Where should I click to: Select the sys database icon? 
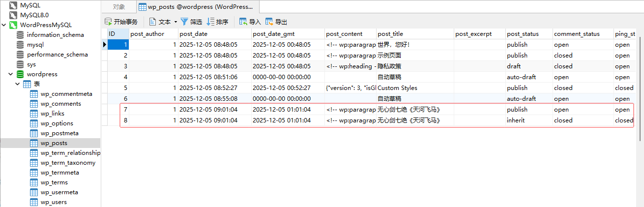(x=20, y=64)
